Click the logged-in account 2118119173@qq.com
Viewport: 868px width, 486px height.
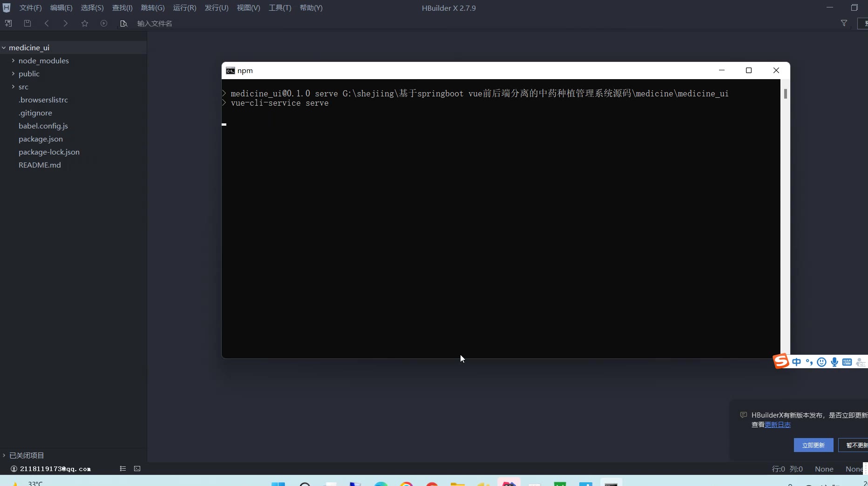coord(55,469)
